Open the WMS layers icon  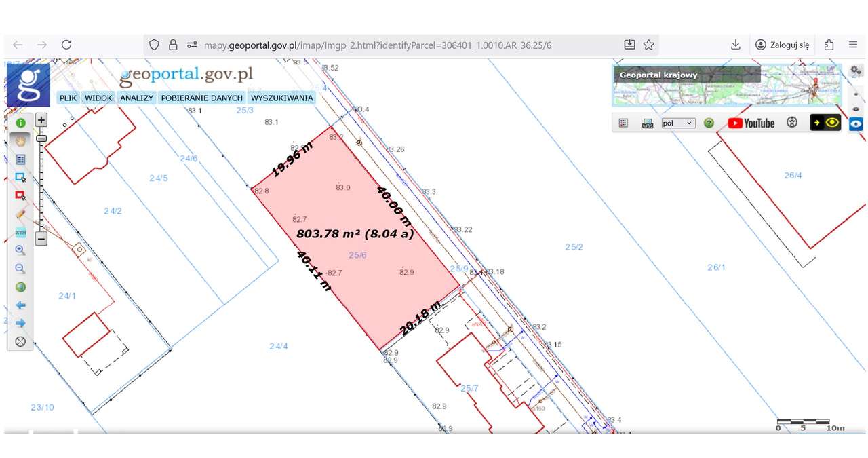pyautogui.click(x=648, y=123)
